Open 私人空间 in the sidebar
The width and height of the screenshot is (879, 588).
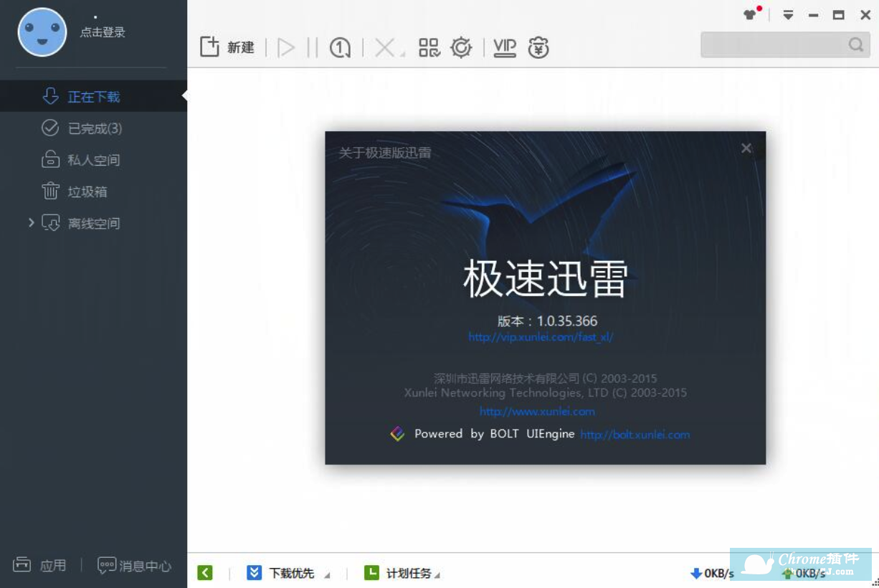93,160
